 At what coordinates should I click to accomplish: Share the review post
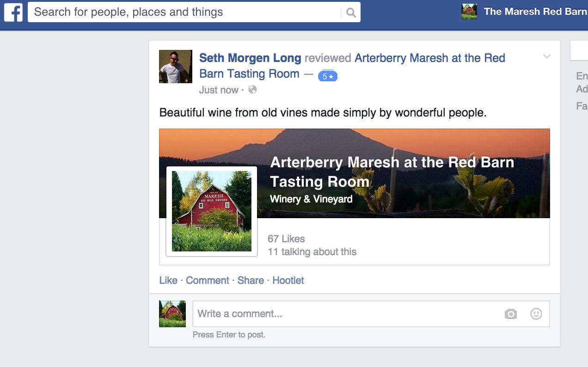[x=251, y=281]
